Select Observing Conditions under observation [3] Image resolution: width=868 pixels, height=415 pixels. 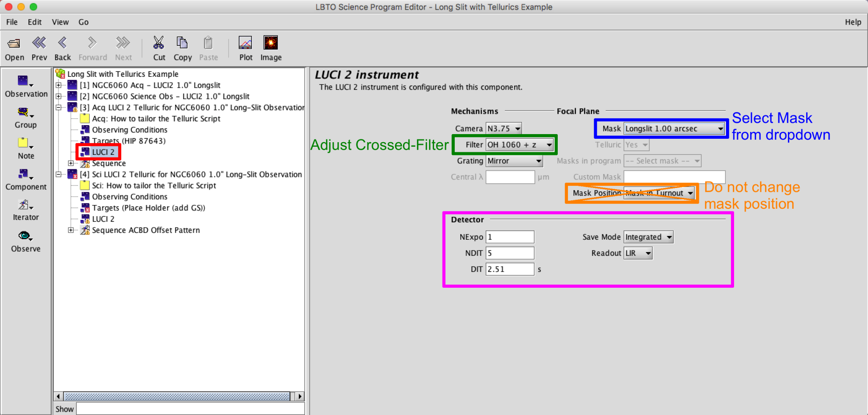click(130, 129)
